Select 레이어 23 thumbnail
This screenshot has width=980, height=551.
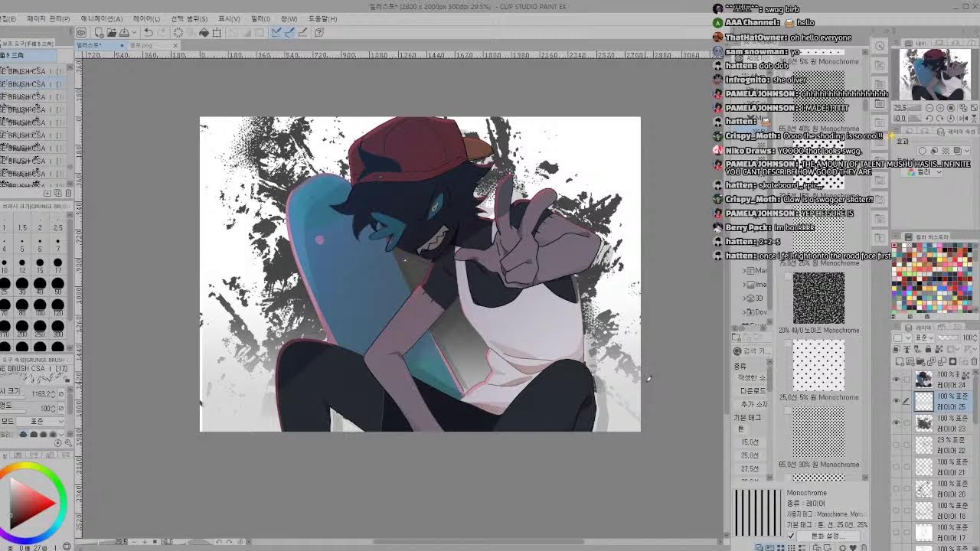point(924,422)
